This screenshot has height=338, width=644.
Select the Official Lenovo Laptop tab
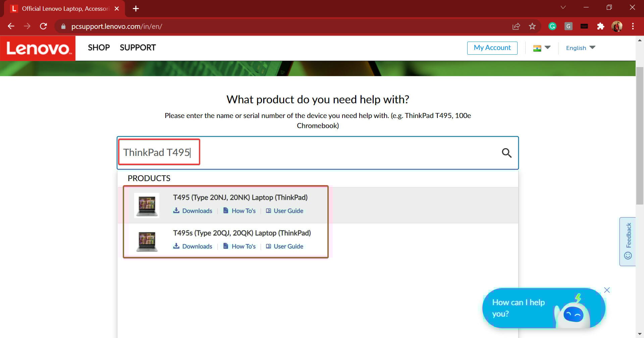tap(65, 9)
